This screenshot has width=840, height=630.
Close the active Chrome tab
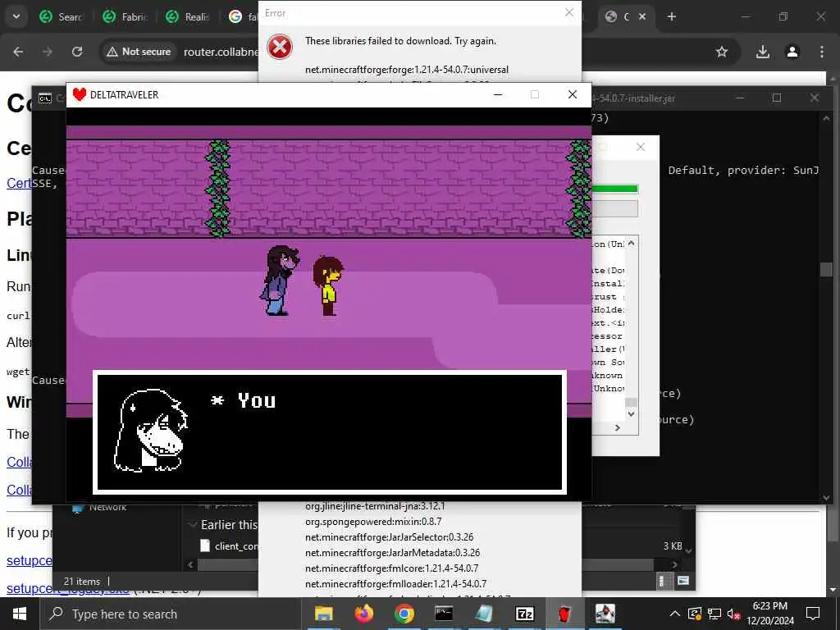(x=642, y=16)
